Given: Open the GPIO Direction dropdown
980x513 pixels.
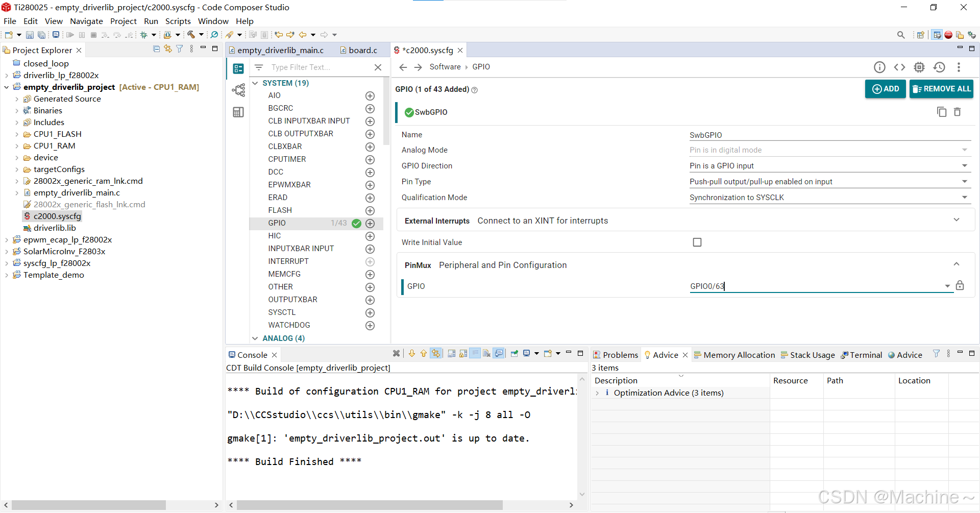Looking at the screenshot, I should click(830, 166).
